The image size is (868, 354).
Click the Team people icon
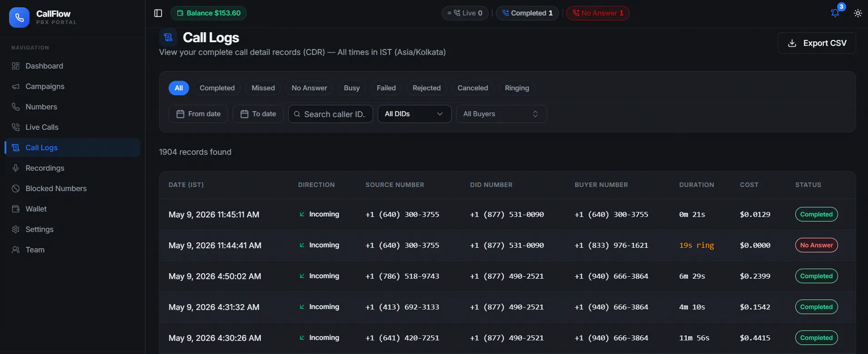pos(15,250)
